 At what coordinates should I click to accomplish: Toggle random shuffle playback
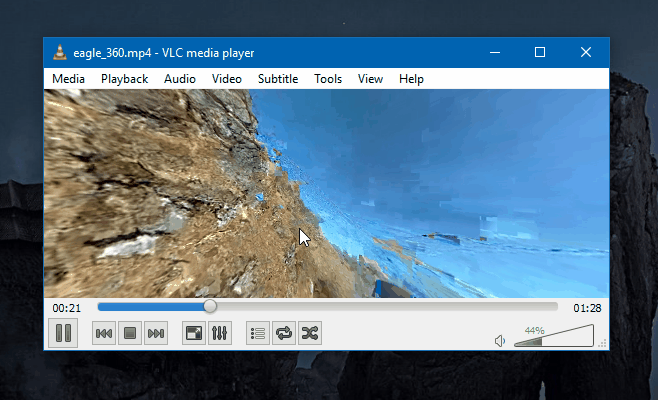click(x=310, y=333)
